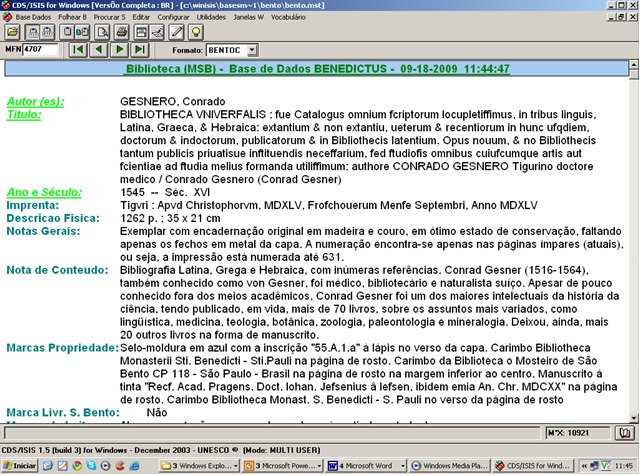Launch Skype from the quick launch bar
Viewport: 641px width, 476px height.
tap(91, 465)
